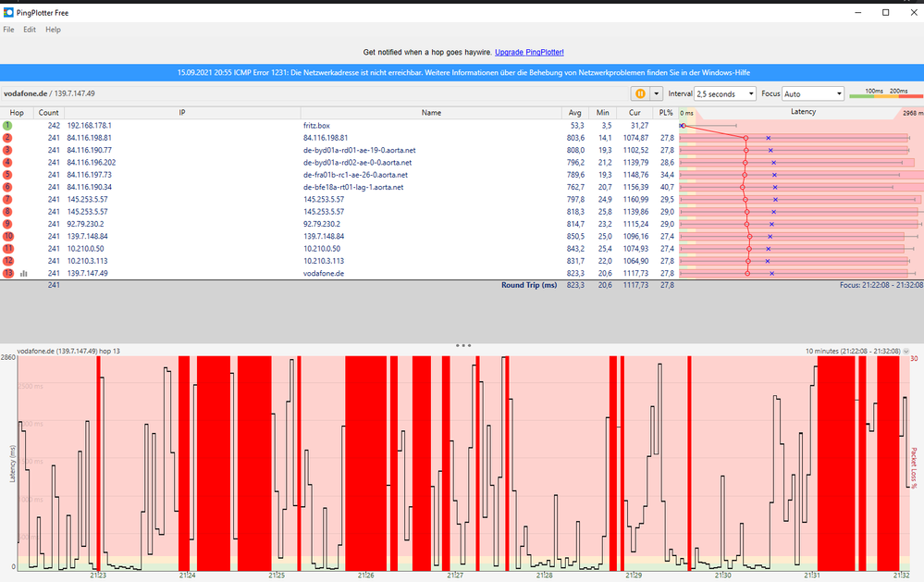
Task: Click the Upgrade PingPlotter! link
Action: (x=529, y=53)
